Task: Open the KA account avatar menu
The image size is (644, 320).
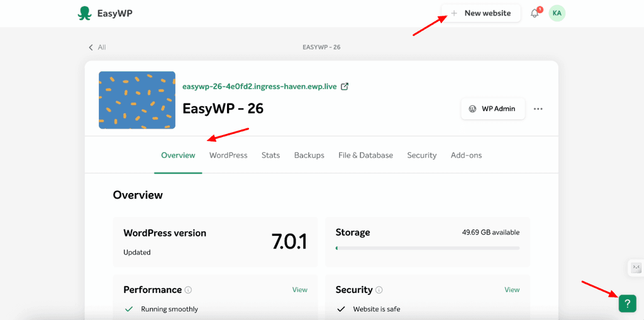Action: coord(557,13)
